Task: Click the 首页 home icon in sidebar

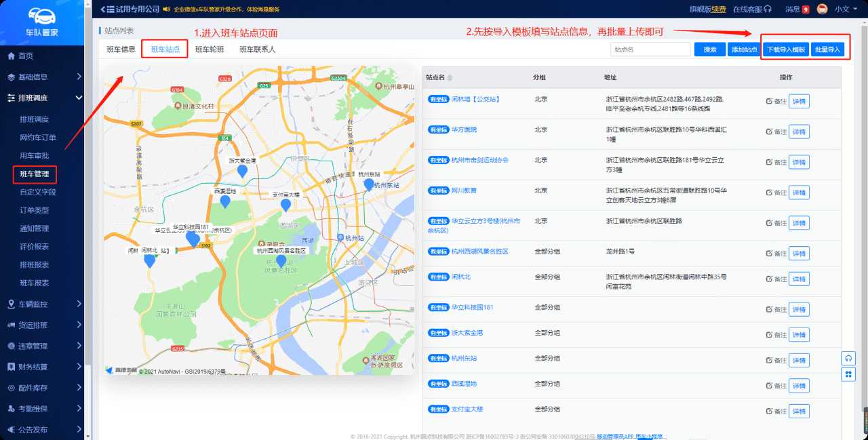Action: (x=11, y=56)
